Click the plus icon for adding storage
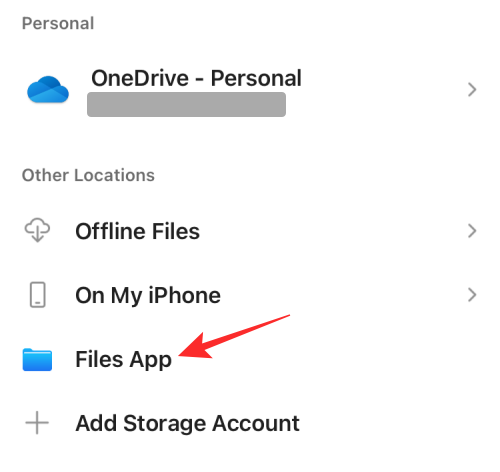The image size is (500, 472). coord(37,423)
